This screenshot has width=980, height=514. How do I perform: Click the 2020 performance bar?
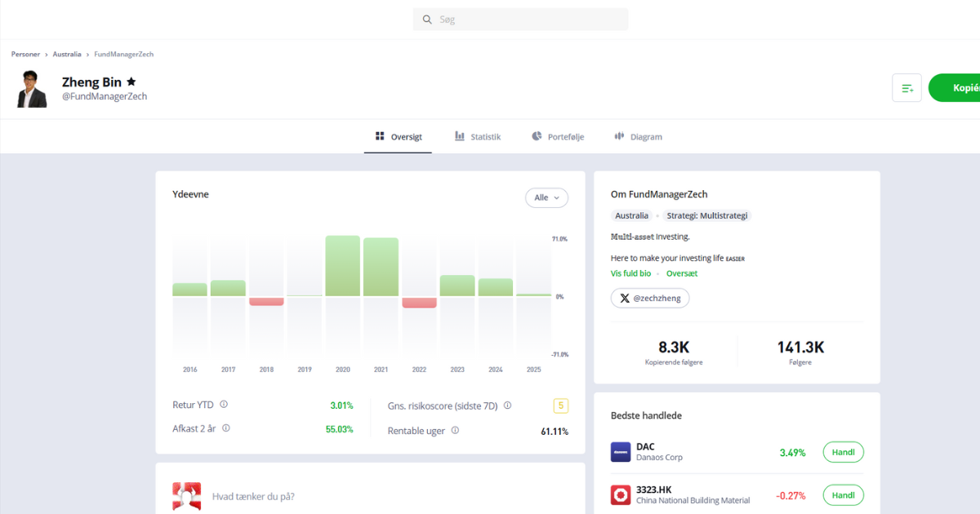click(x=343, y=266)
